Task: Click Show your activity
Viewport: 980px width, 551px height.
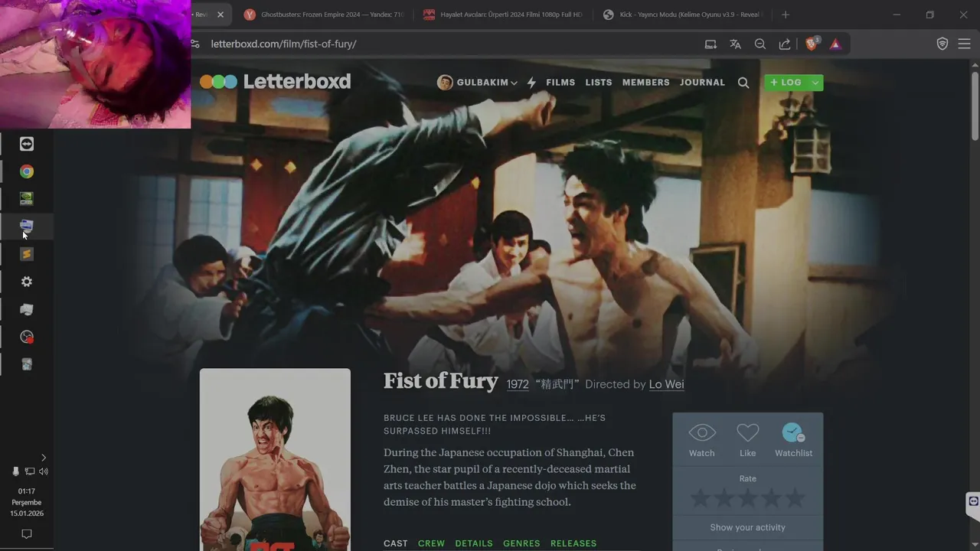Action: pyautogui.click(x=747, y=527)
